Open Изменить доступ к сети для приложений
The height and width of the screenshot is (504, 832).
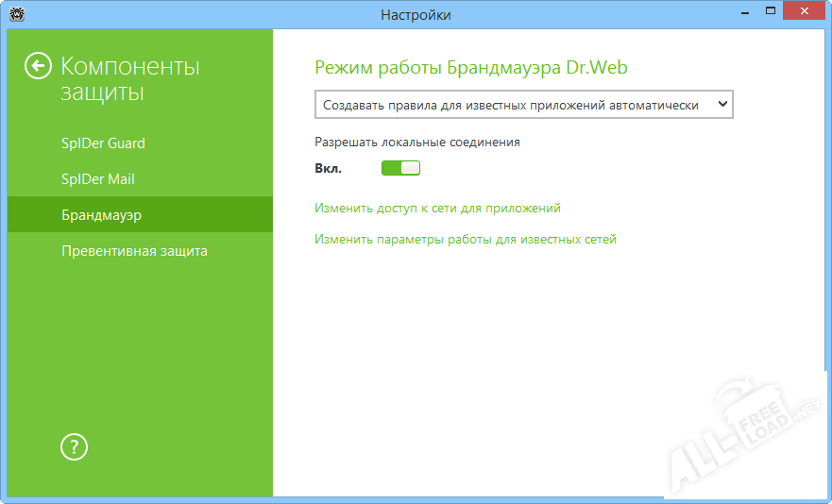(x=437, y=208)
